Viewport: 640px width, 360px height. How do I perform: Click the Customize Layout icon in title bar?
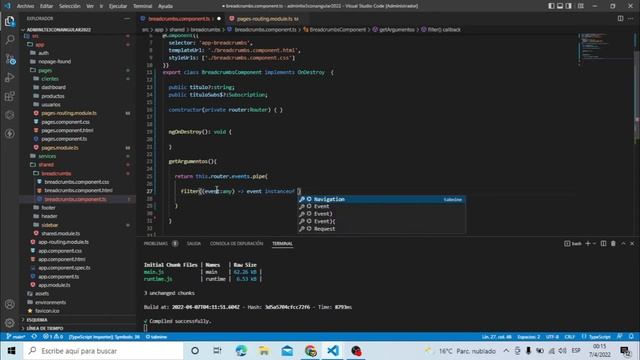(581, 6)
